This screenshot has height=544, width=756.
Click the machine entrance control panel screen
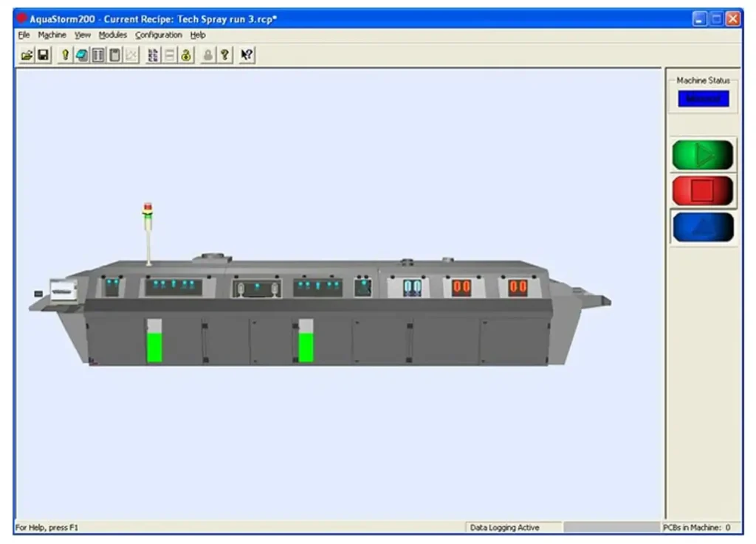63,291
